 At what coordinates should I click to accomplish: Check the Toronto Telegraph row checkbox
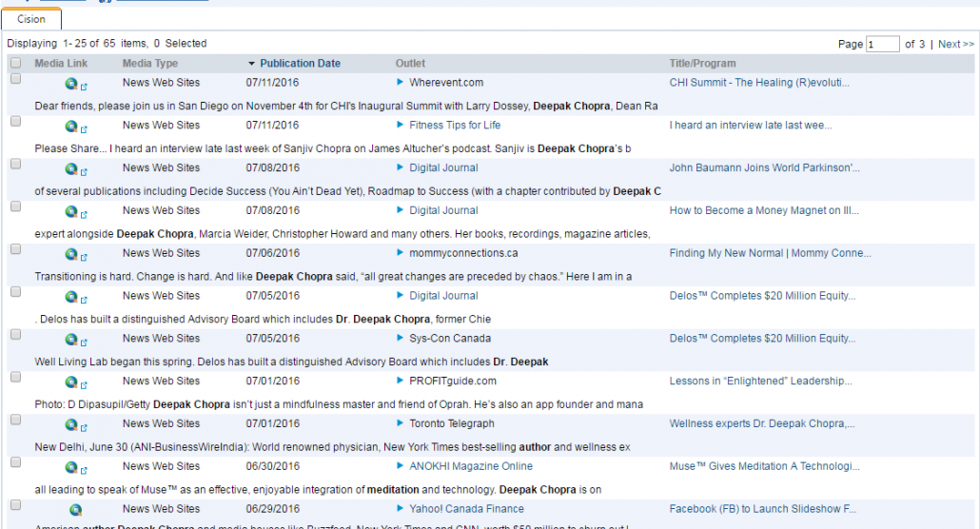tap(15, 420)
